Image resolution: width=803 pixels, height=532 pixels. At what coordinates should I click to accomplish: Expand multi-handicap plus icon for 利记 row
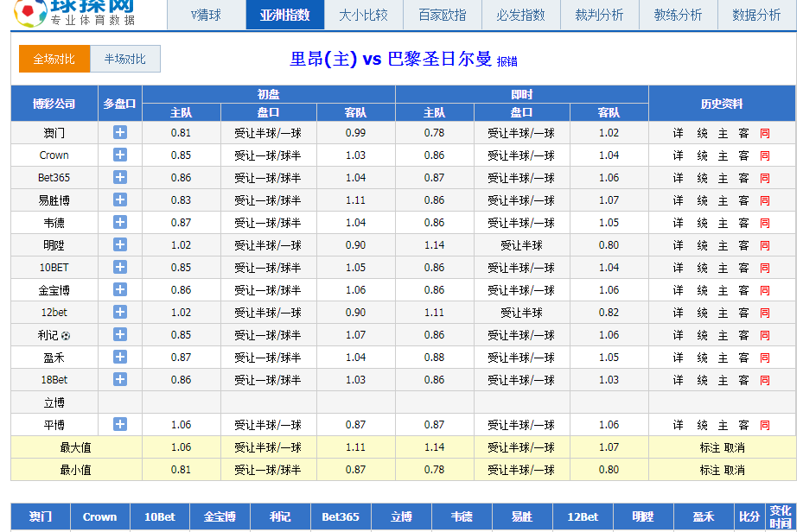pos(120,334)
